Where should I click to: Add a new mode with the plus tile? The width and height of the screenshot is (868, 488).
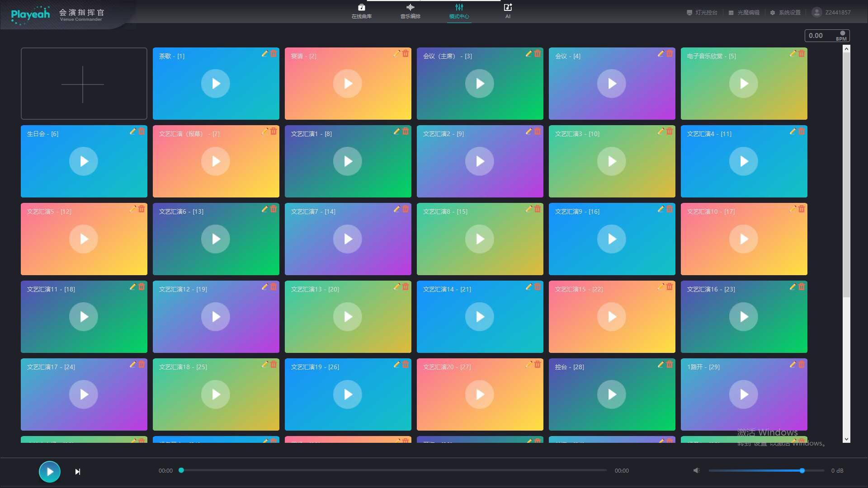coord(84,84)
